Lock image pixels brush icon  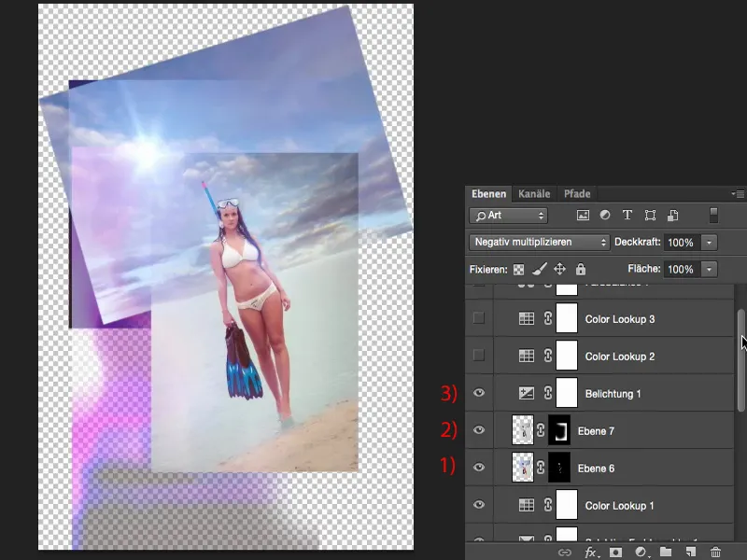point(540,269)
